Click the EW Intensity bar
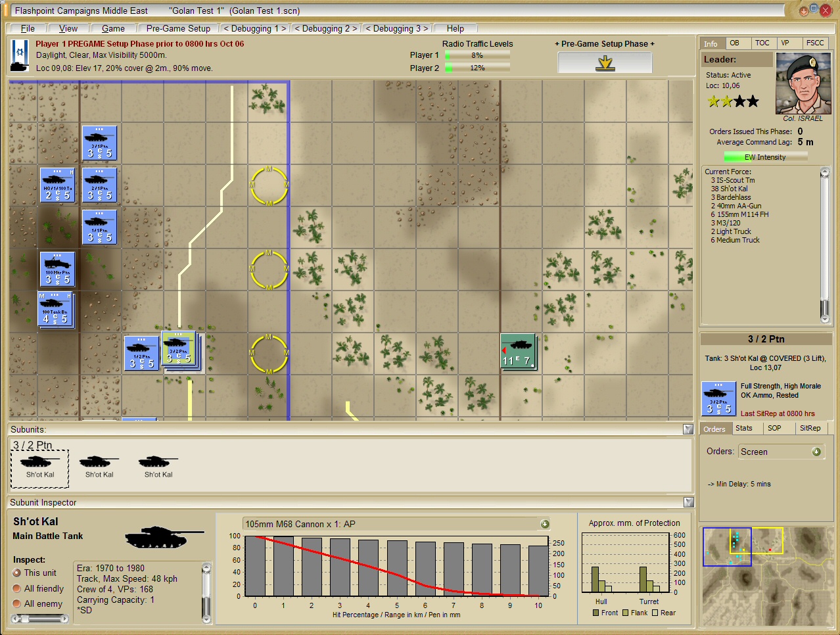The image size is (840, 635). click(x=766, y=157)
